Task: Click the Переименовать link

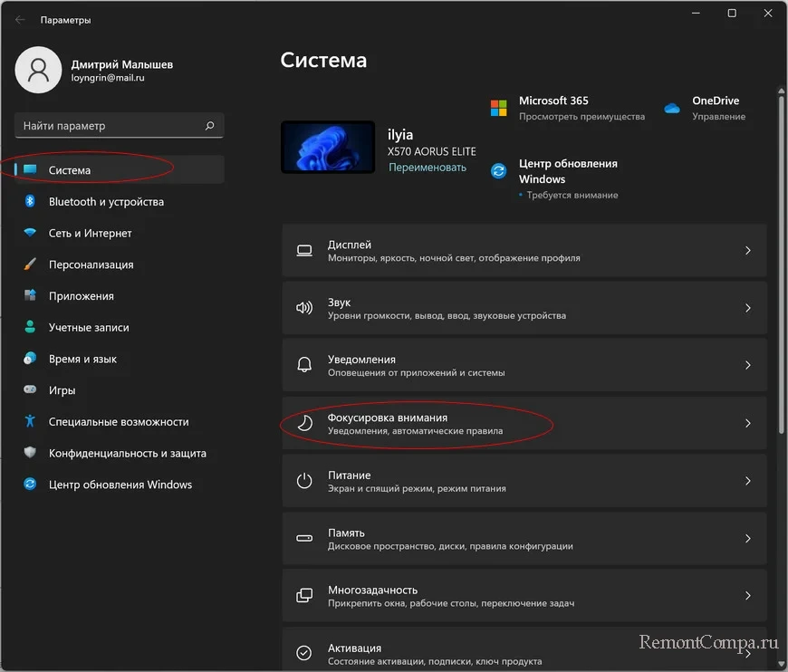Action: point(428,168)
